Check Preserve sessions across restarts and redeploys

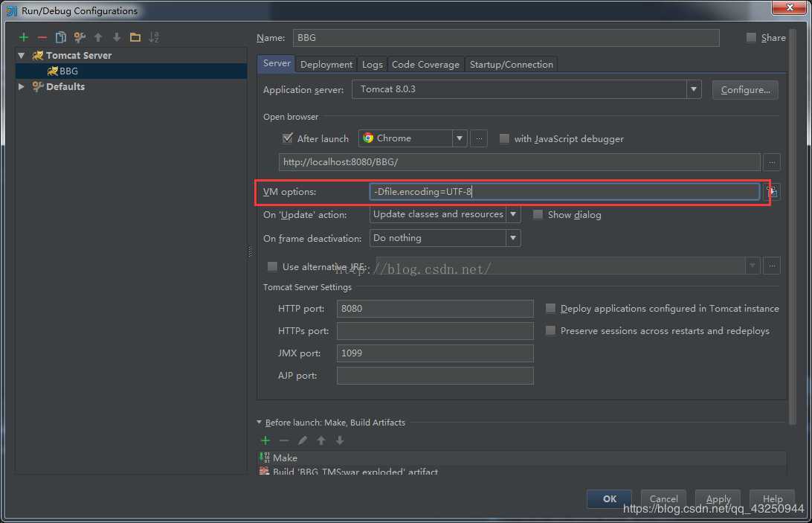550,331
